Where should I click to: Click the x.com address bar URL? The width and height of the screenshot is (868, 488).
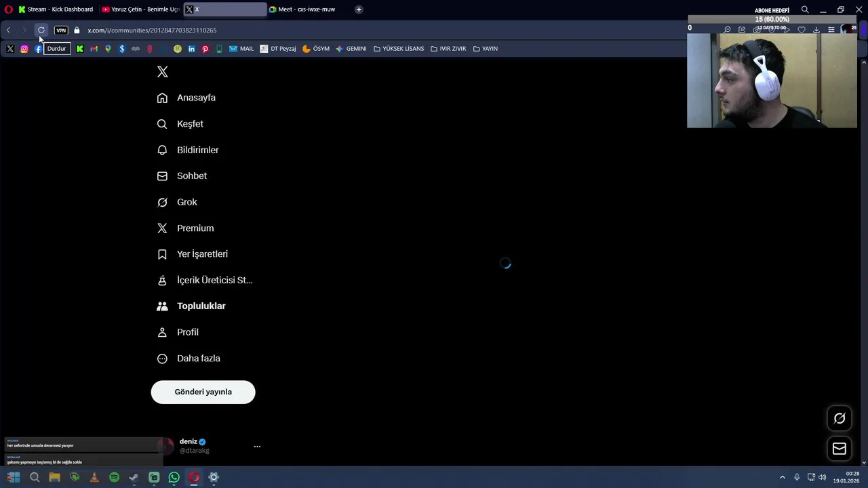pos(152,30)
